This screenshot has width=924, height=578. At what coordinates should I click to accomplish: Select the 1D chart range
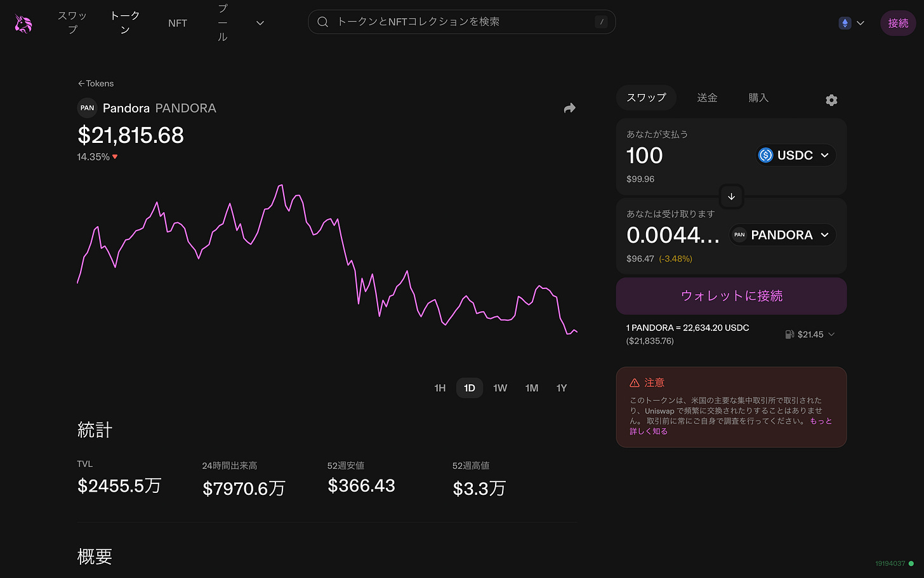point(470,388)
